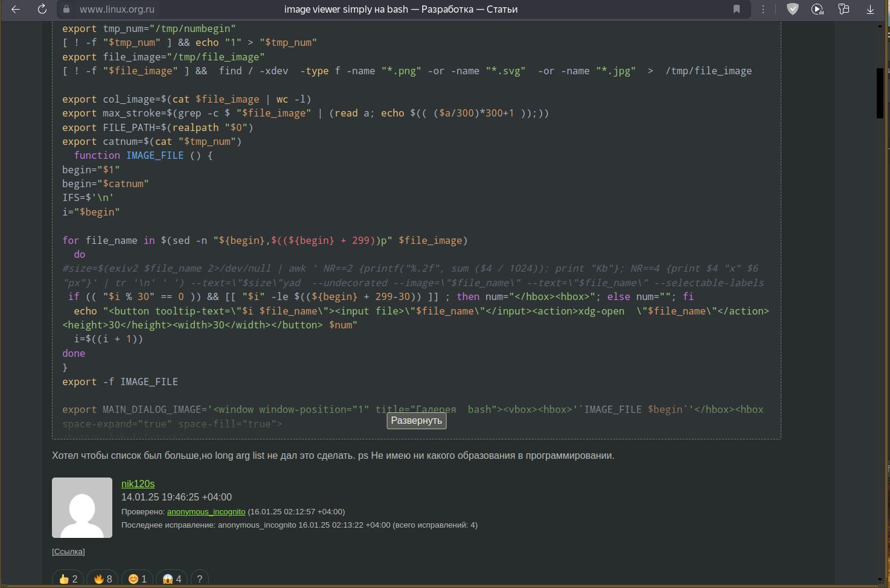The height and width of the screenshot is (588, 890).
Task: Toggle the smiling face reaction
Action: tap(138, 579)
